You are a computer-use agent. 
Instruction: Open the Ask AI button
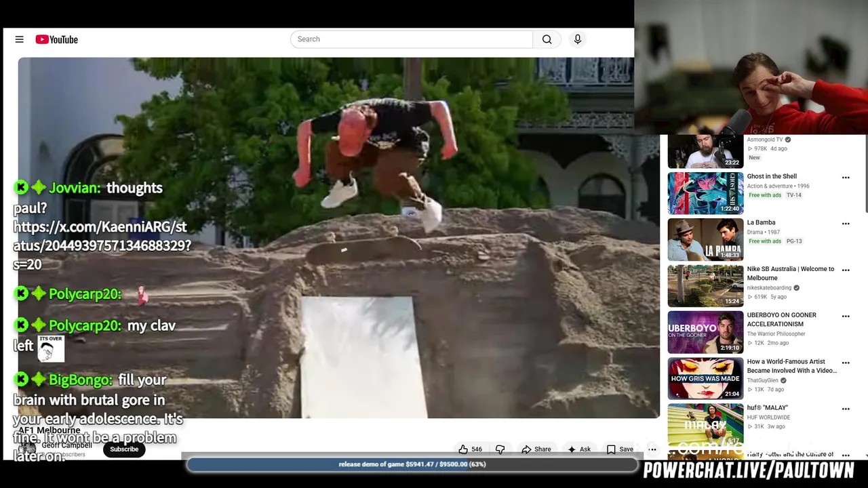click(579, 449)
